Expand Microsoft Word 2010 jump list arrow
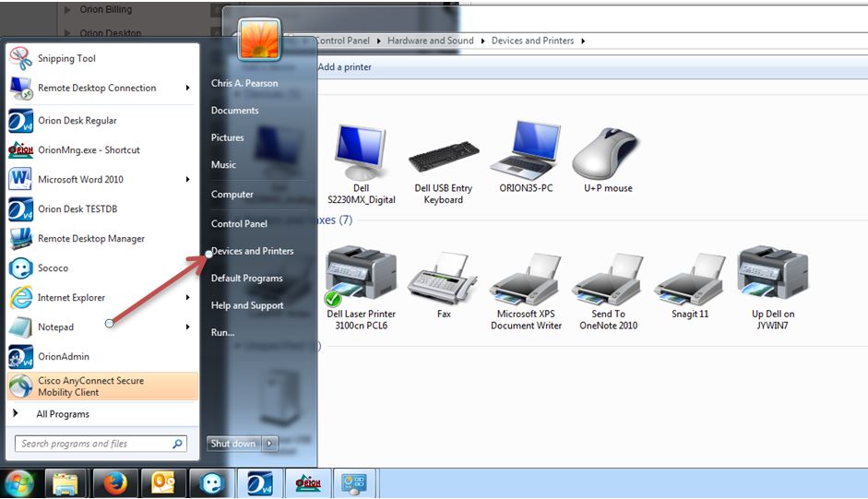Image resolution: width=868 pixels, height=499 pixels. pos(187,180)
